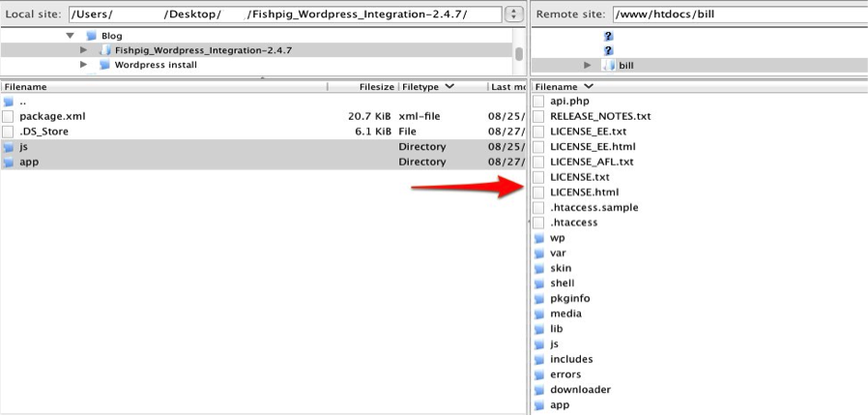Select the skin folder icon in remote list
Screen dimensions: 868x416
(x=539, y=268)
